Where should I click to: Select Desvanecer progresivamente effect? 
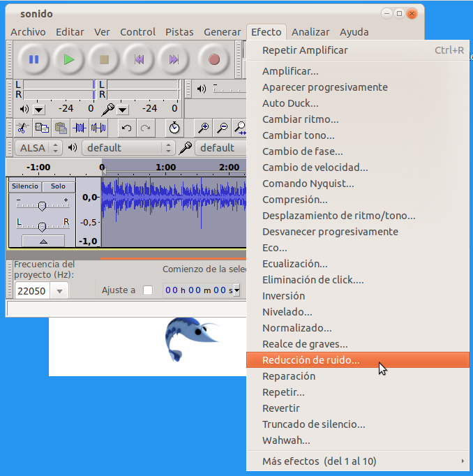(x=358, y=232)
